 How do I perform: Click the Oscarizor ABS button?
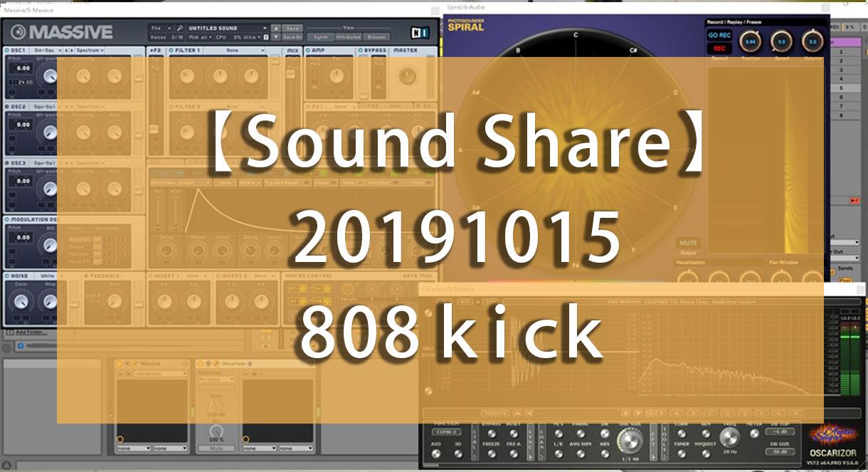(604, 453)
